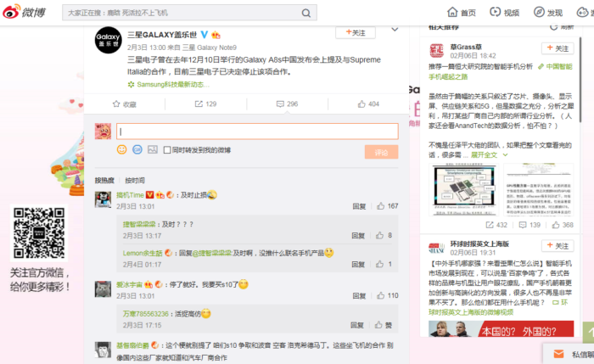The height and width of the screenshot is (364, 594).
Task: Reply to 活捉高仿 comment
Action: click(357, 325)
